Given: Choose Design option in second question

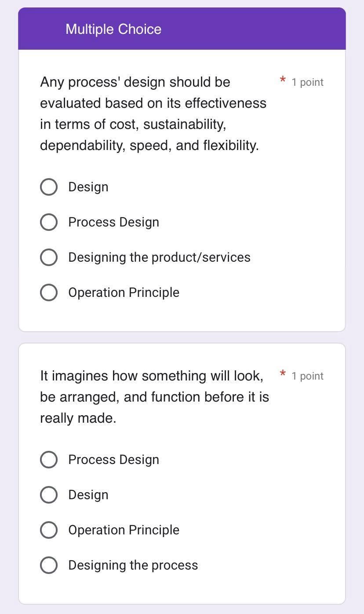Looking at the screenshot, I should (48, 494).
